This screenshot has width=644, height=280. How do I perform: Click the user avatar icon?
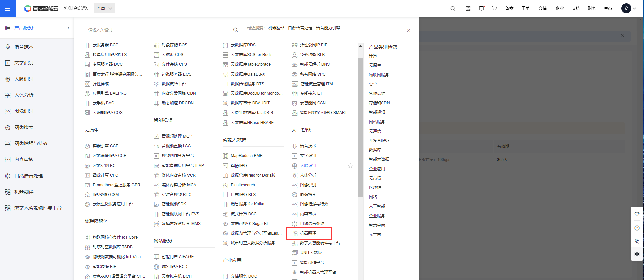(626, 8)
